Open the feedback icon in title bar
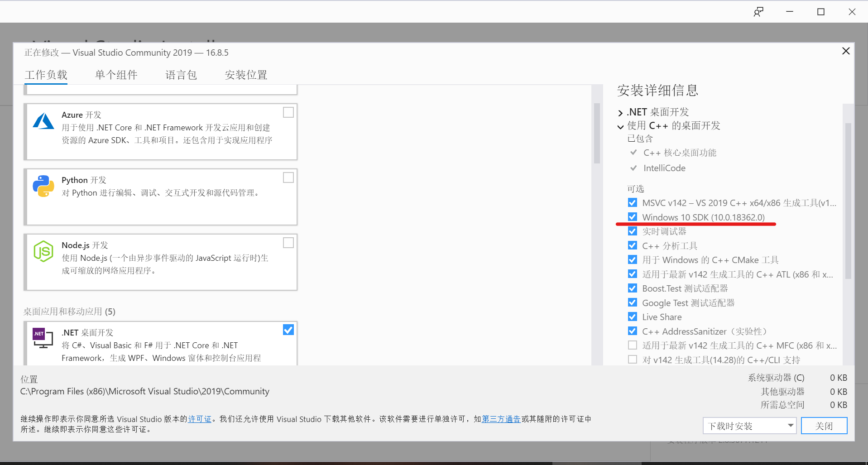This screenshot has height=465, width=868. (x=758, y=12)
